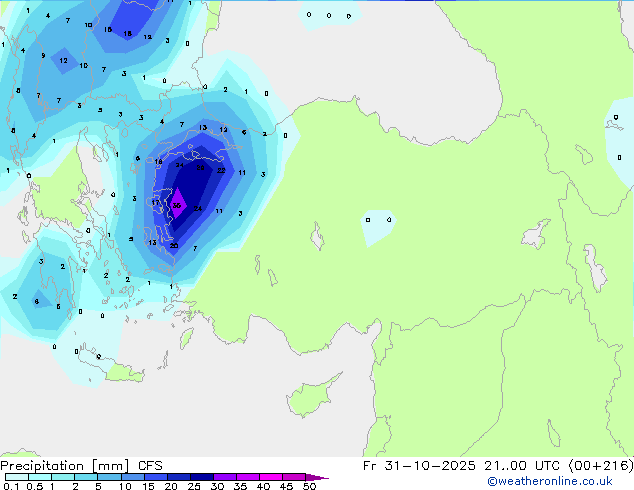Click the '29' value in the dark navy area
Screen dimensions: 634x490
click(200, 167)
